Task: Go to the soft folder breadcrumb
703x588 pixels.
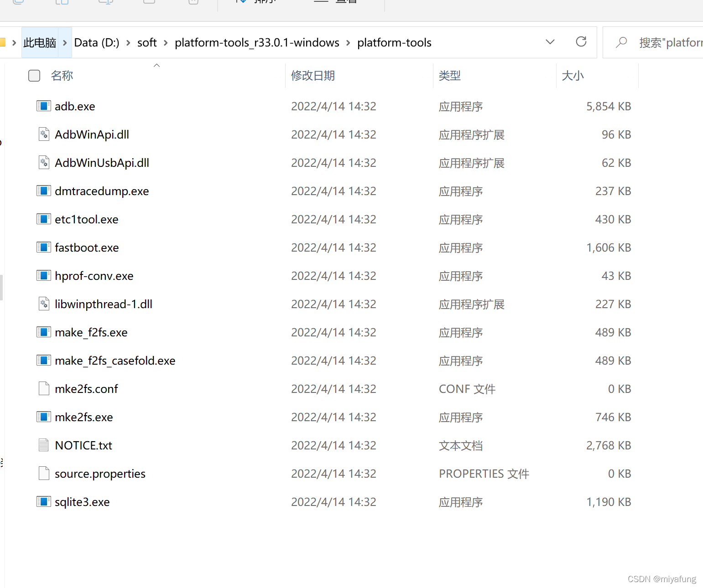Action: tap(147, 43)
